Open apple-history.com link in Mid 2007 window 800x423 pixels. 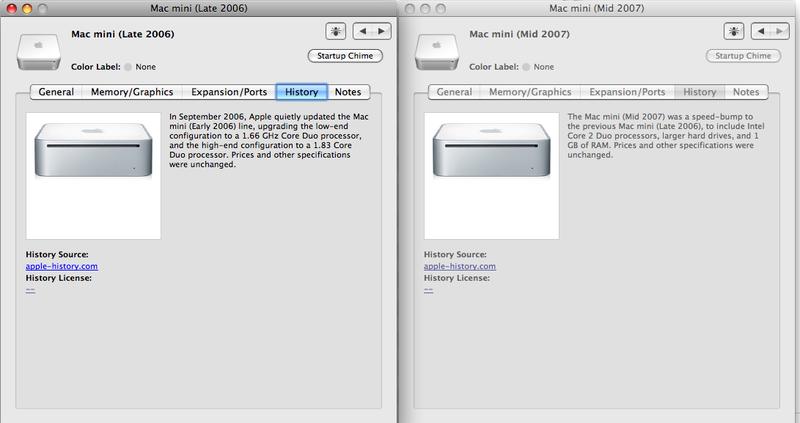460,266
